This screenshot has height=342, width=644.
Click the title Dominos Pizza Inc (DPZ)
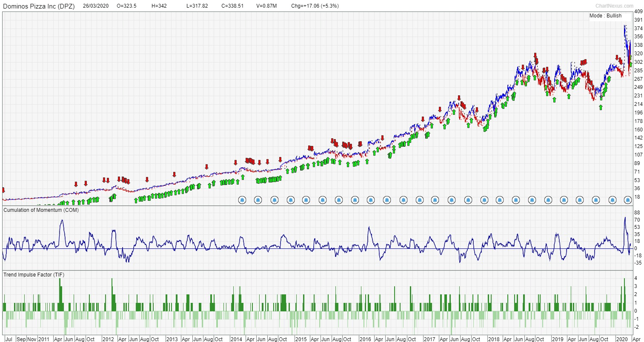click(39, 6)
